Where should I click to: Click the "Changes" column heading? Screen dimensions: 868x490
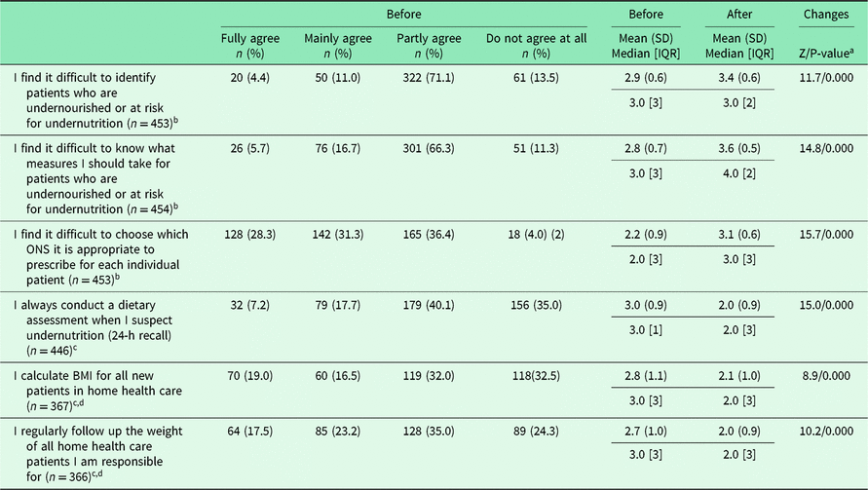[827, 15]
